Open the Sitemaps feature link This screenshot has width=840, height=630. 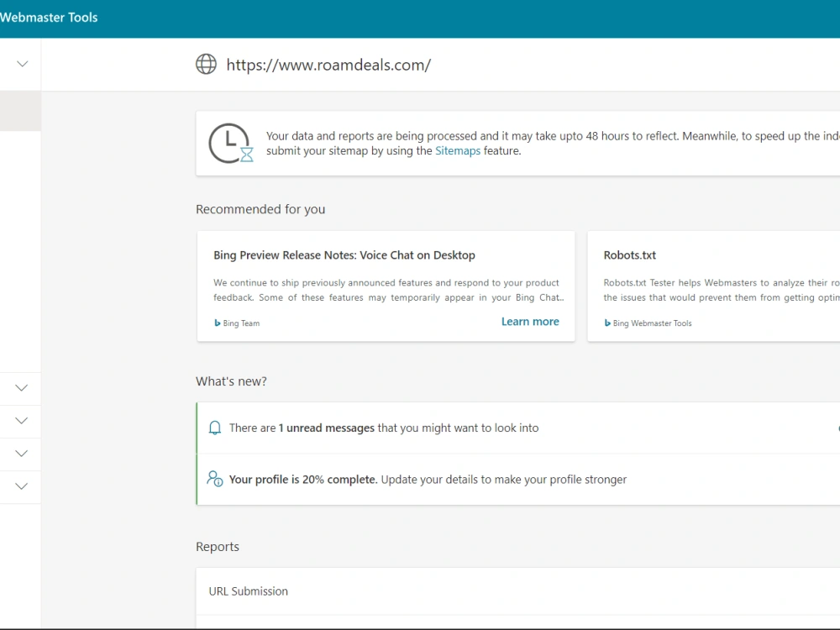[x=458, y=150]
